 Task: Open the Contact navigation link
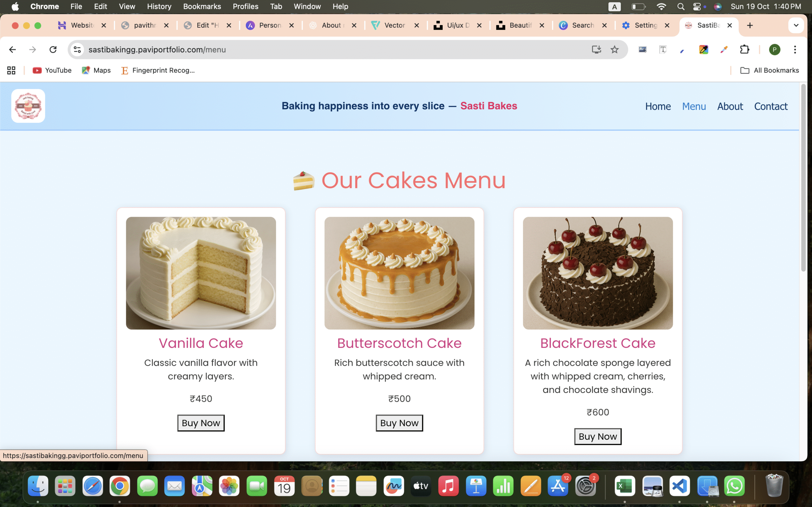(x=770, y=106)
